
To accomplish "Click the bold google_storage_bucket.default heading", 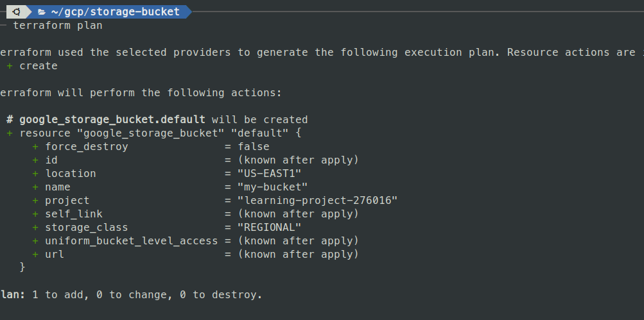I will pos(112,120).
